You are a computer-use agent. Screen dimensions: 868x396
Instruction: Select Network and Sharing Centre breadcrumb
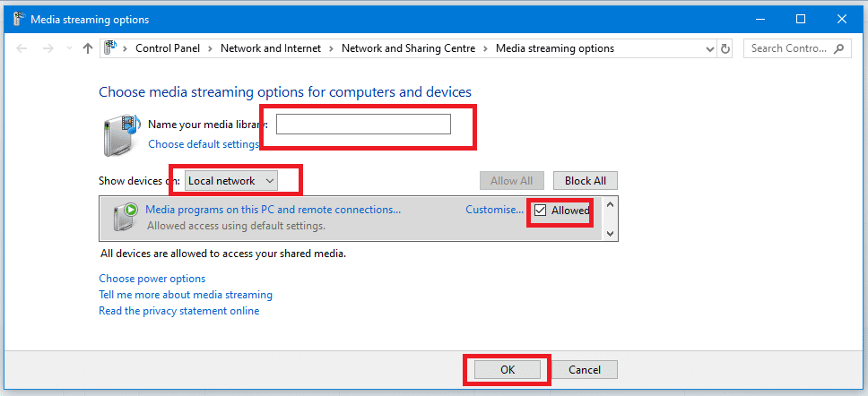point(412,48)
